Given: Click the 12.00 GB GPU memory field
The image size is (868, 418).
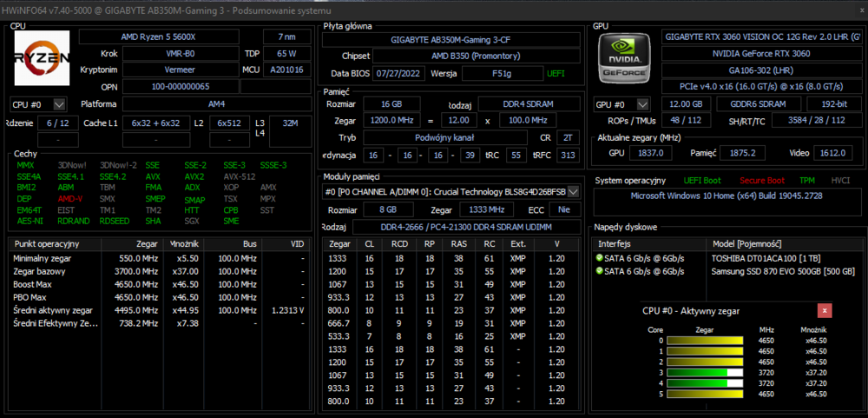Looking at the screenshot, I should (687, 104).
